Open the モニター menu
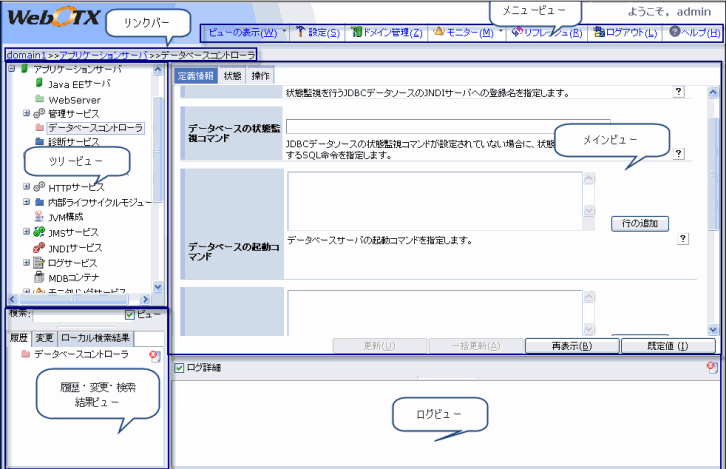Viewport: 726px width, 469px height. 468,32
